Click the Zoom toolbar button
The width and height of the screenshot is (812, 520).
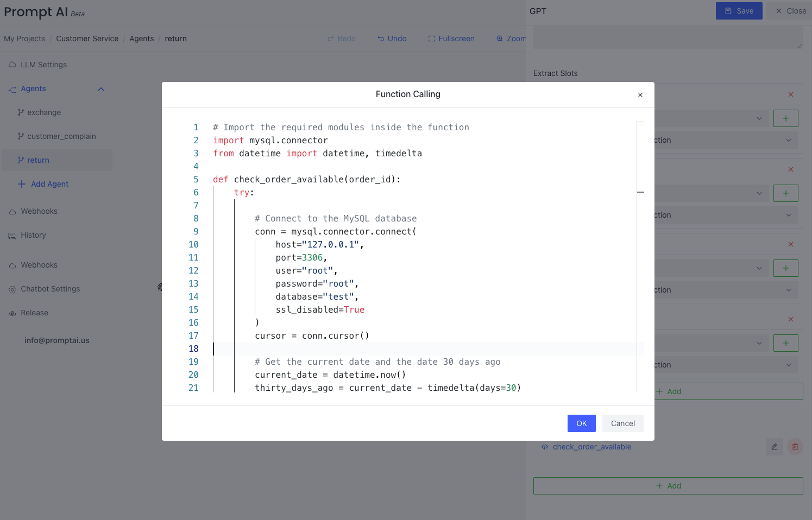point(511,39)
